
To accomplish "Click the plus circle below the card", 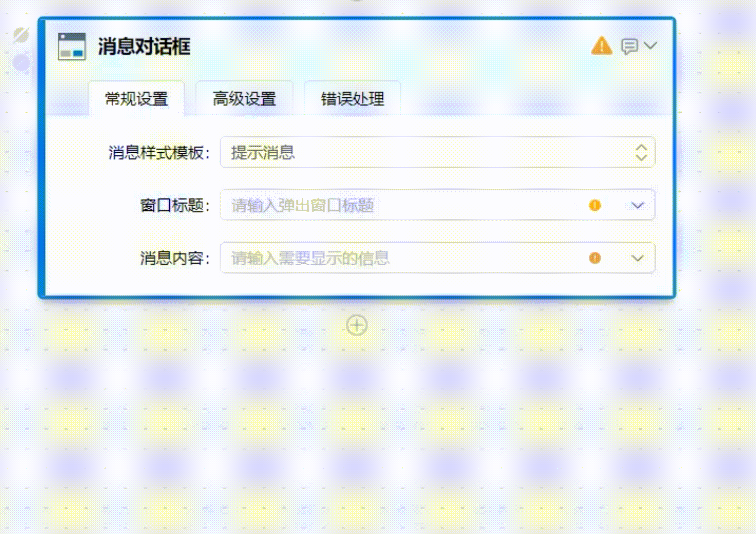I will 357,325.
